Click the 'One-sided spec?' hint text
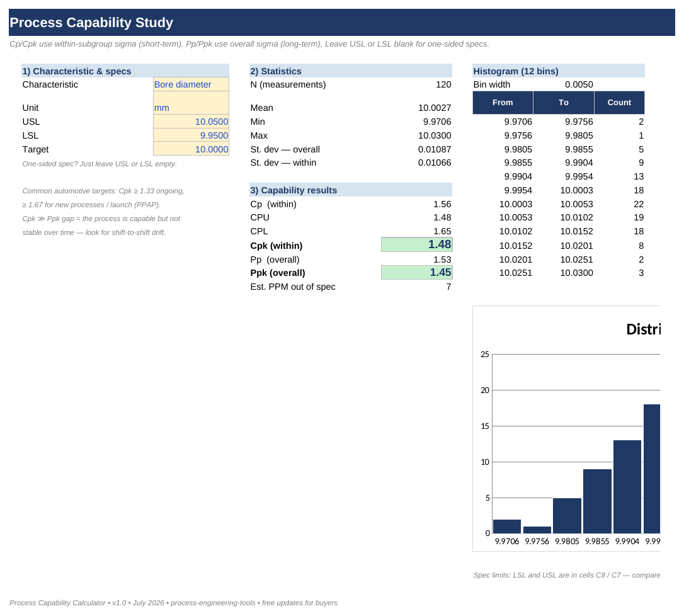 (100, 164)
